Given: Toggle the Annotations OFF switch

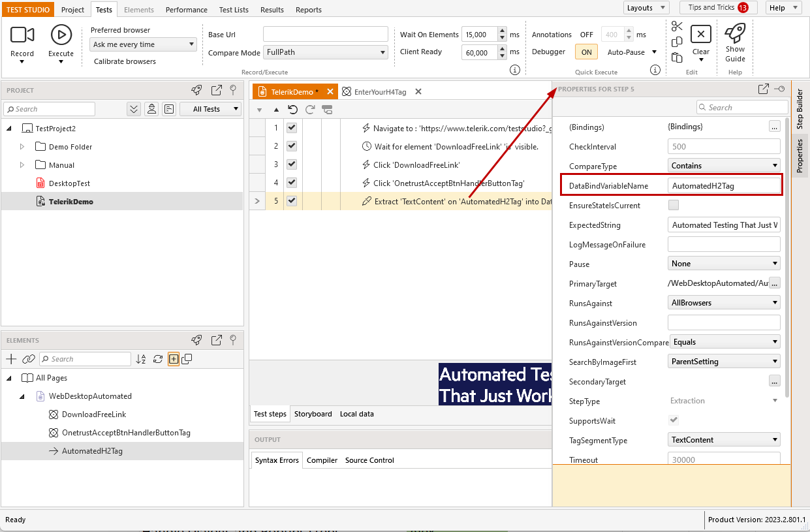Looking at the screenshot, I should 586,35.
